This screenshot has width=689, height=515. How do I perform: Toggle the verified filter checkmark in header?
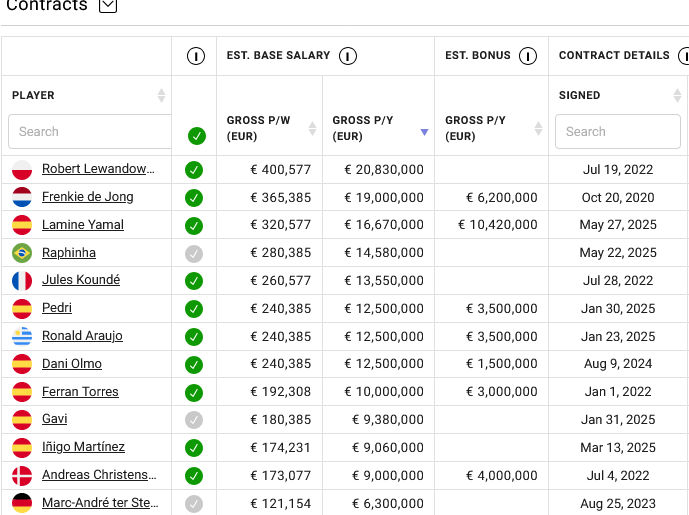196,136
